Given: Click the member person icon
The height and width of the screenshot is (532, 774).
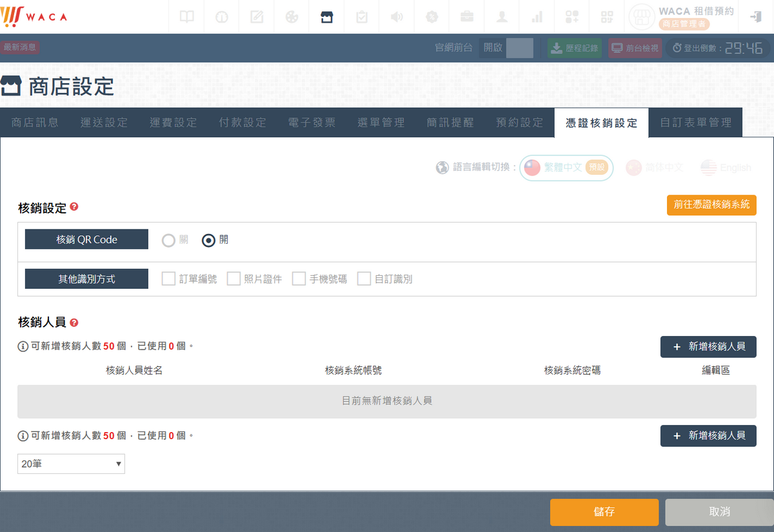Looking at the screenshot, I should (x=501, y=17).
